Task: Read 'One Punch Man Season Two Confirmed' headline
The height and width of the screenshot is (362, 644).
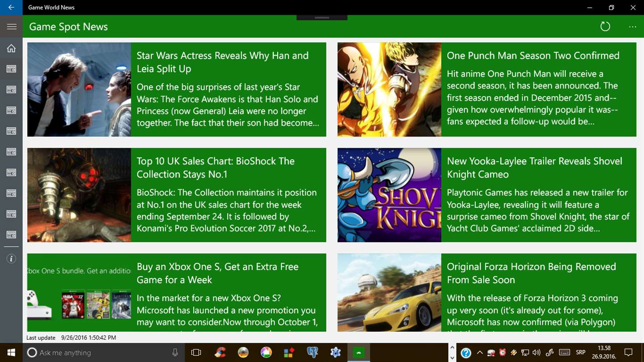Action: click(533, 55)
